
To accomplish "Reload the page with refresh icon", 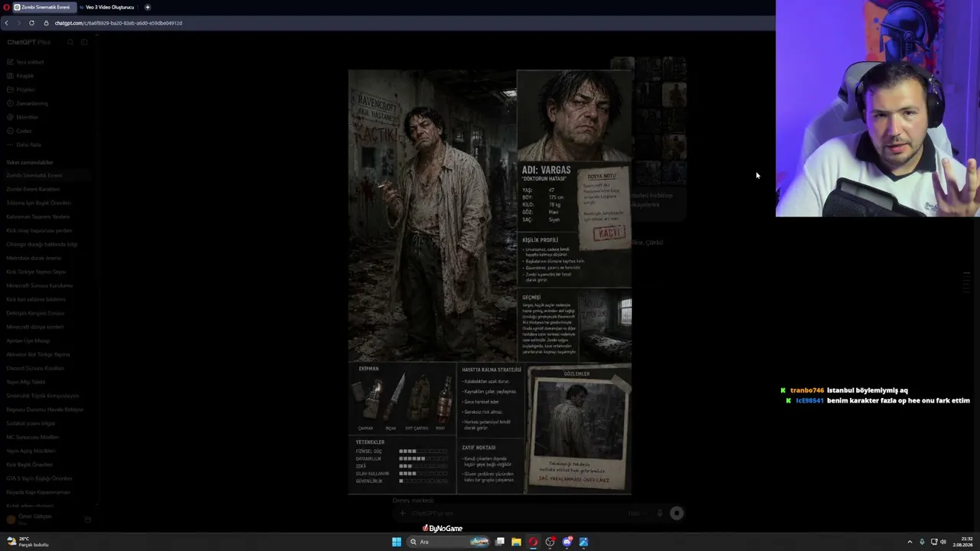I will pyautogui.click(x=31, y=23).
